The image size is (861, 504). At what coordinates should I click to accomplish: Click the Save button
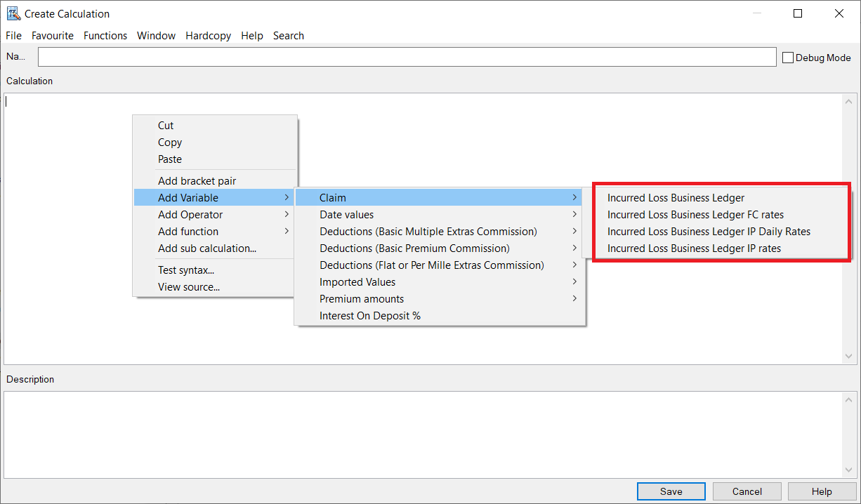(671, 491)
